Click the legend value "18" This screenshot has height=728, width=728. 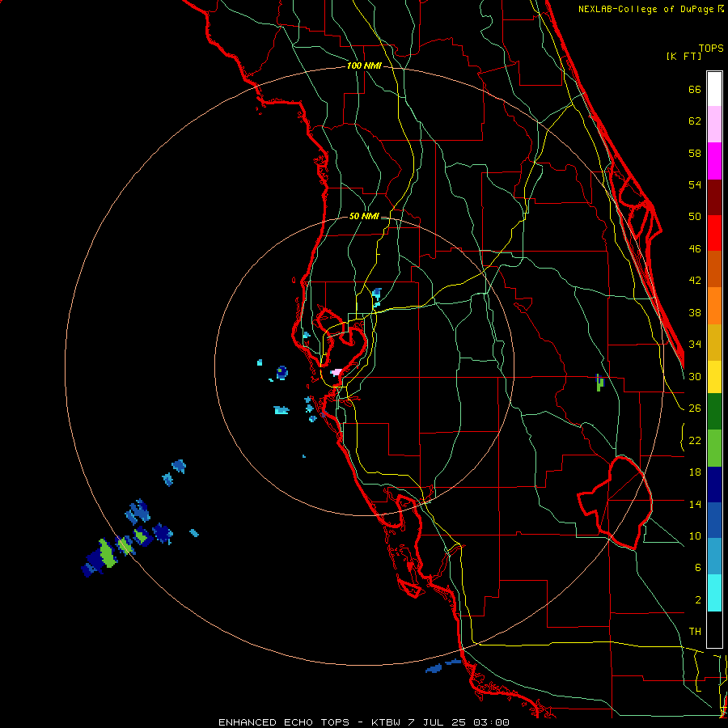[695, 472]
